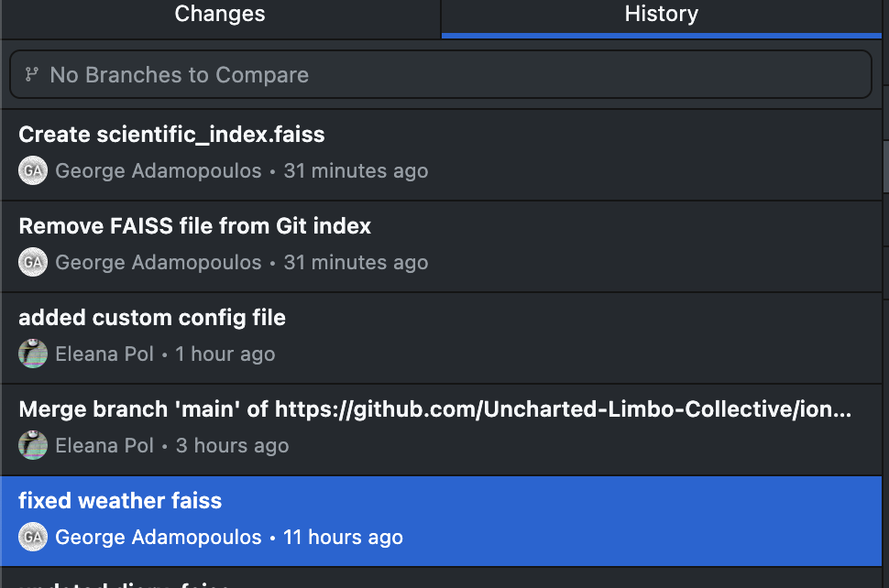Focus the 'No Branches to Compare' field
Viewport: 889px width, 588px height.
click(440, 74)
